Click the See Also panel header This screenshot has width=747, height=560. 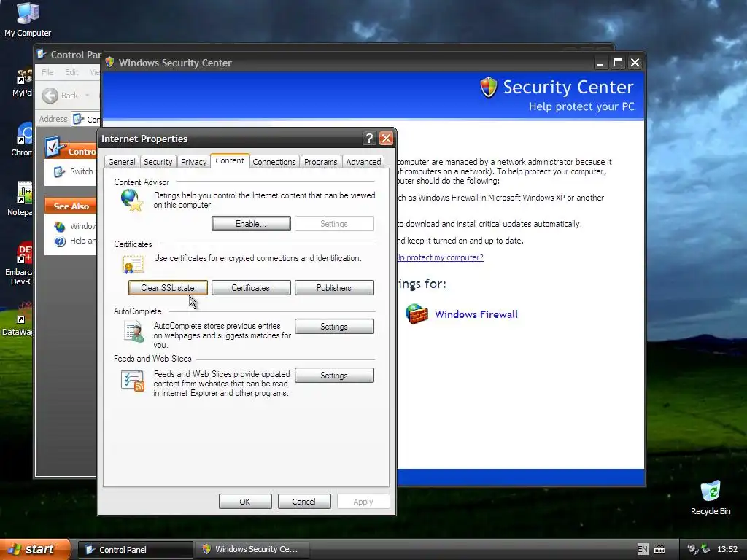71,206
